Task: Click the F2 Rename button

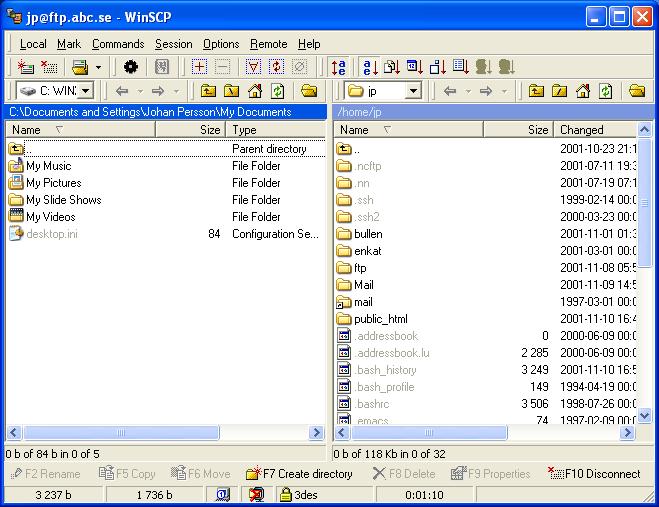Action: coord(45,474)
